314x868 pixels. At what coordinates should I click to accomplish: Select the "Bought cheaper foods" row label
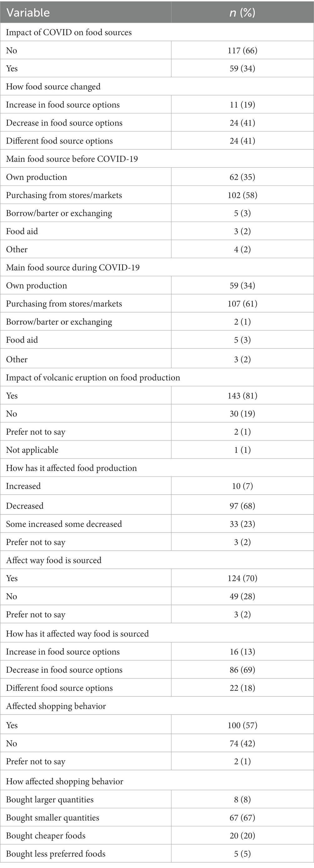(46, 836)
